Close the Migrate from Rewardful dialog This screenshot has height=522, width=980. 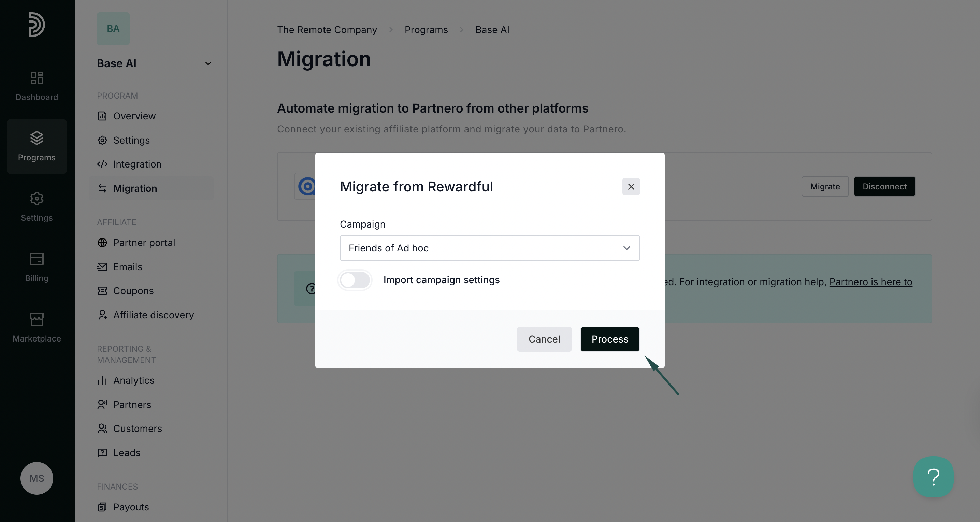631,187
